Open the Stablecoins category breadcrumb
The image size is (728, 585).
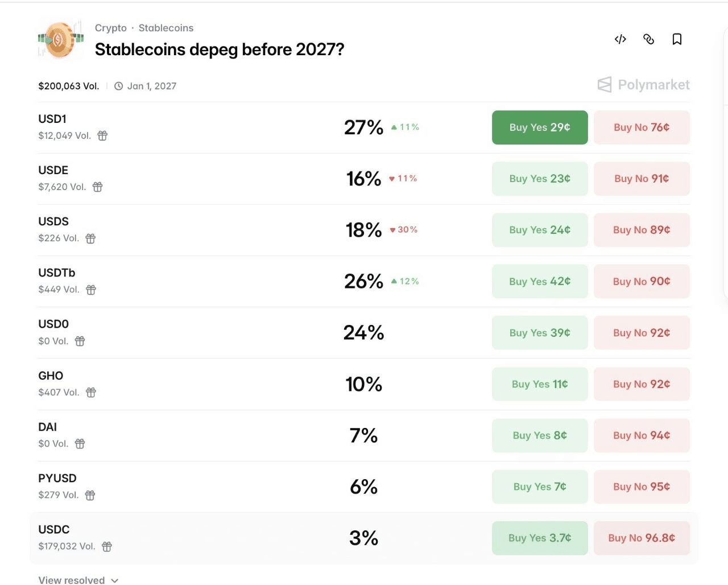[166, 28]
